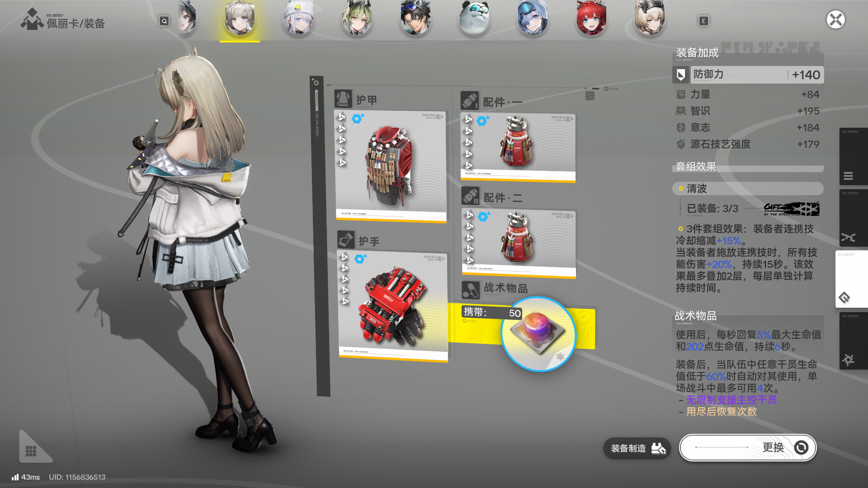Image resolution: width=868 pixels, height=488 pixels.
Task: Open the 配件·二 equipped accessory card
Action: [x=519, y=243]
